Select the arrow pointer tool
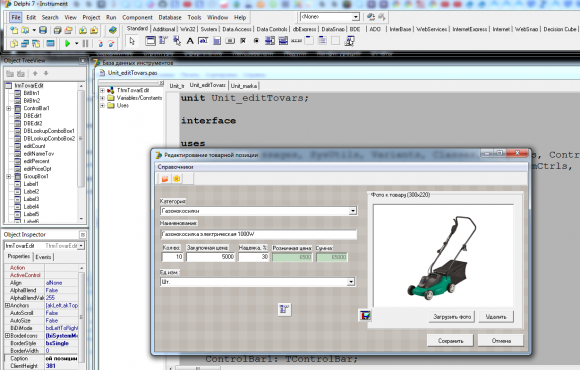The width and height of the screenshot is (580, 370). (132, 41)
